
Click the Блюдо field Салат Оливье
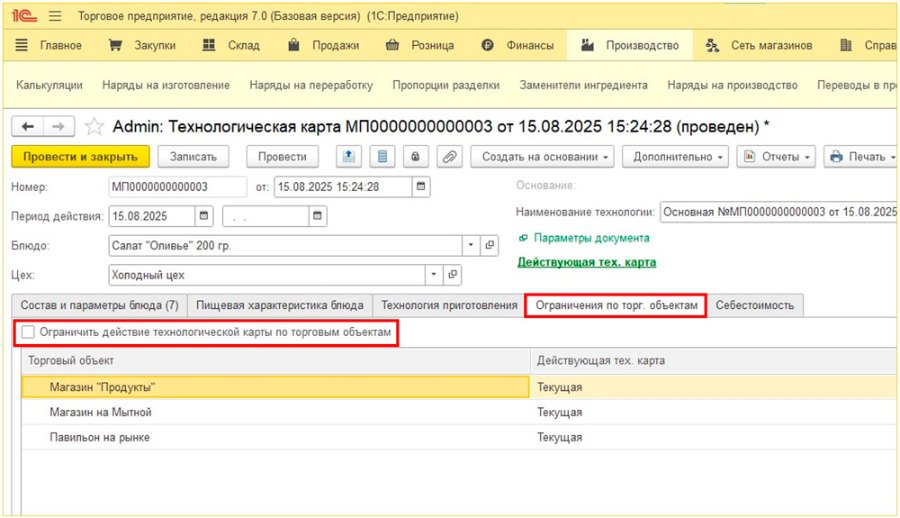pos(285,245)
